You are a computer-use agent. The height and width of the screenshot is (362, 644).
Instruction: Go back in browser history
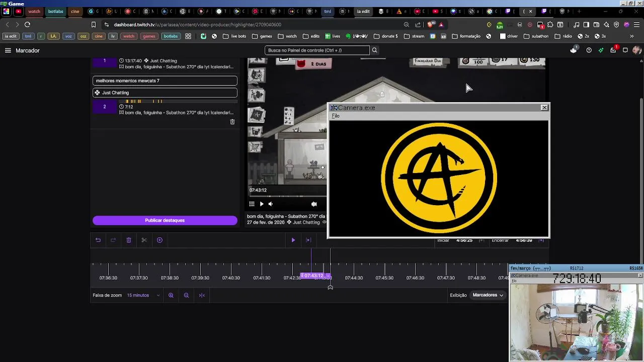(7, 25)
